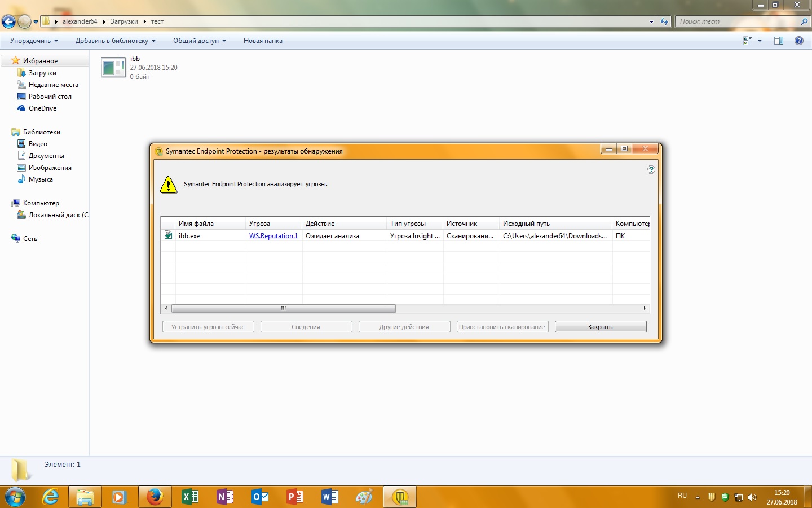Screen dimensions: 812x508
Task: Open Firefox from taskbar
Action: point(155,497)
